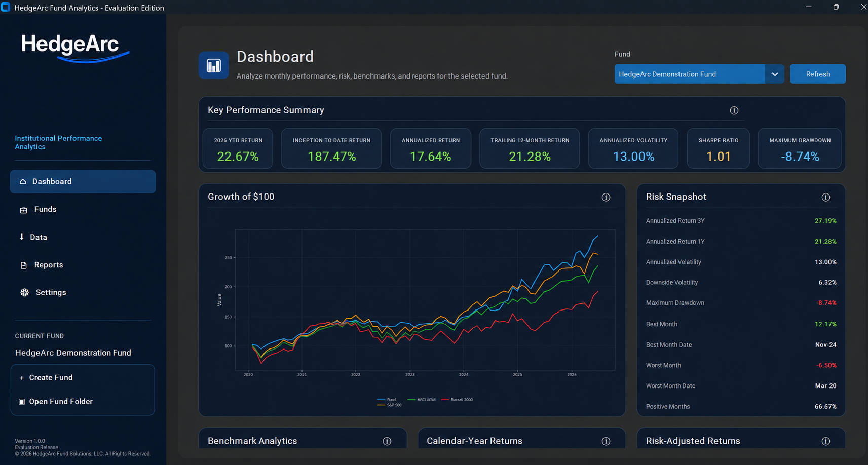Click Create Fund button
The height and width of the screenshot is (465, 868).
[x=83, y=377]
